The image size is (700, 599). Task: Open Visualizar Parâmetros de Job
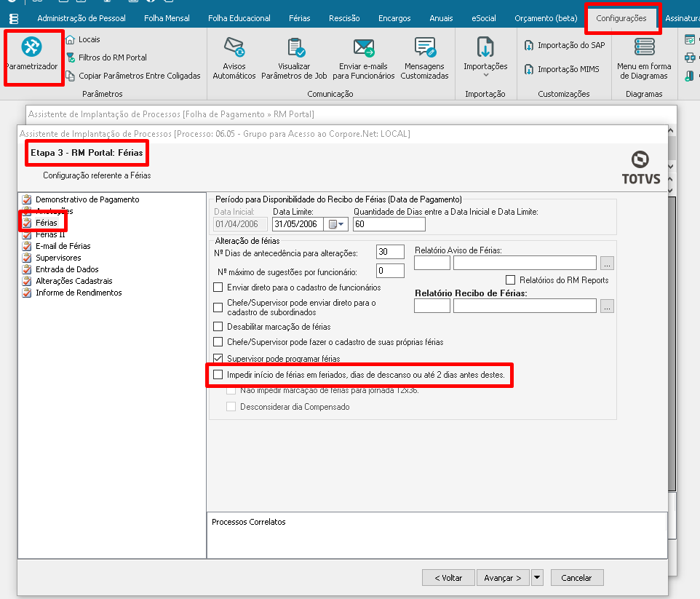pyautogui.click(x=294, y=58)
